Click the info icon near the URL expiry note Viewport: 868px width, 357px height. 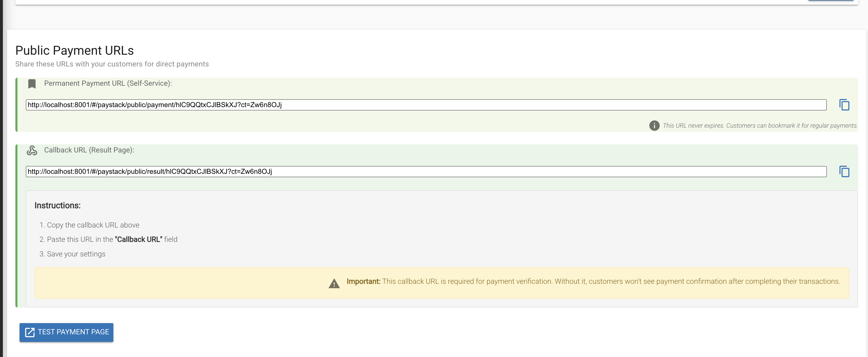pos(654,126)
